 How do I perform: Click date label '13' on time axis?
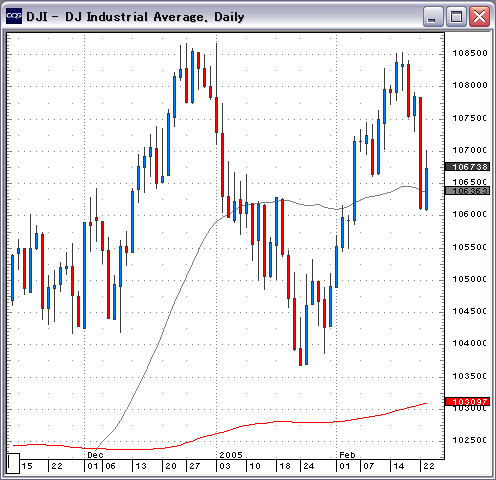pos(141,466)
